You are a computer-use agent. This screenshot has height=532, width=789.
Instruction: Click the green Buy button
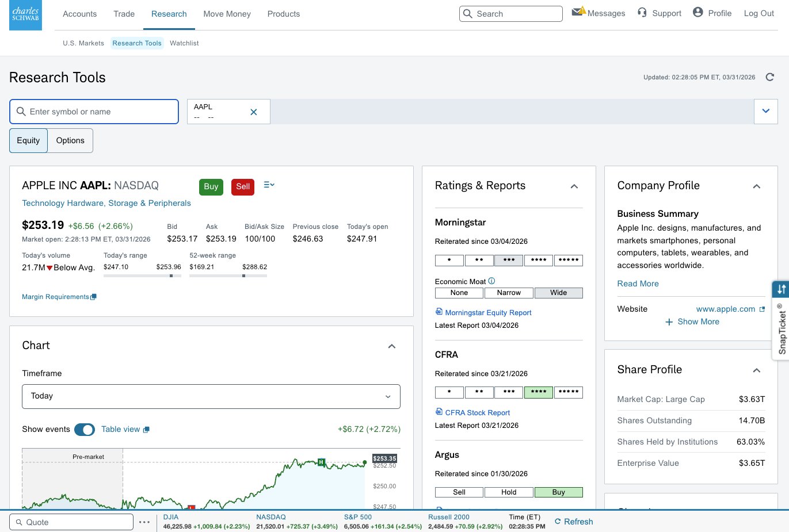[211, 186]
